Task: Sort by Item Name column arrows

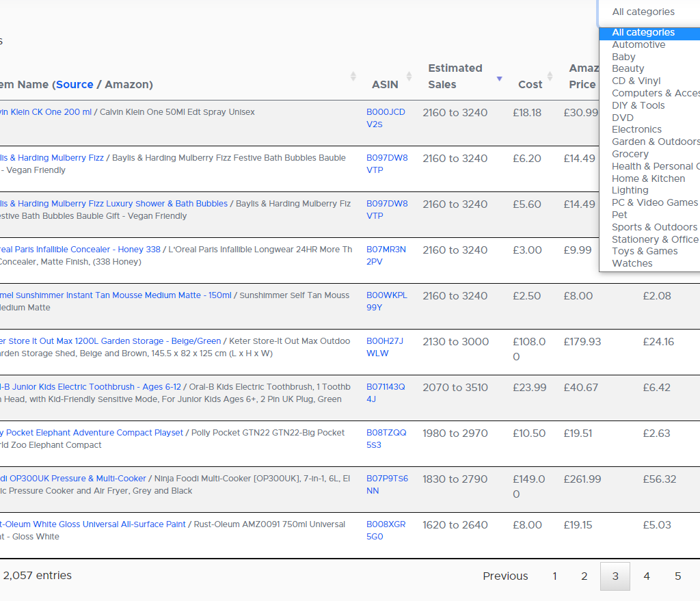Action: pyautogui.click(x=353, y=77)
